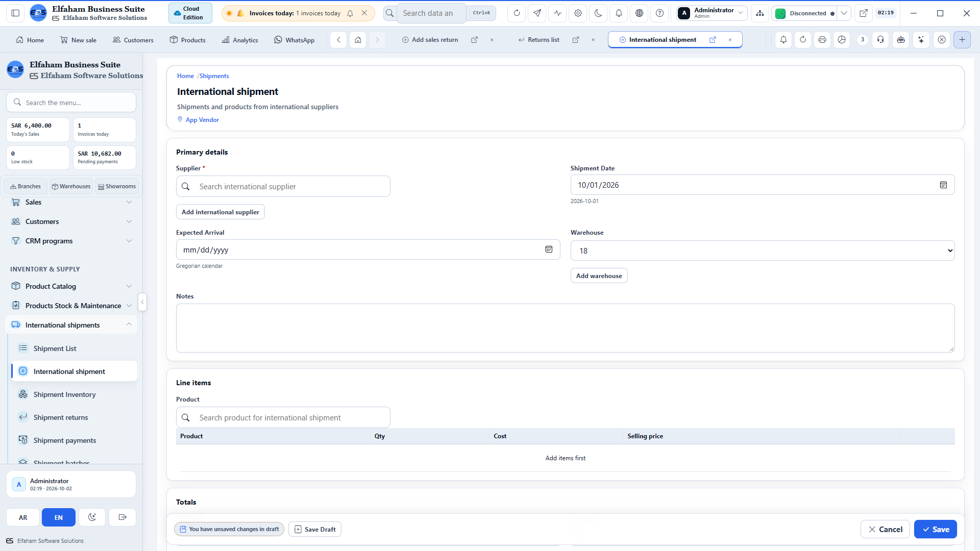The width and height of the screenshot is (980, 551).
Task: Click the tab bar reload icon
Action: [803, 40]
